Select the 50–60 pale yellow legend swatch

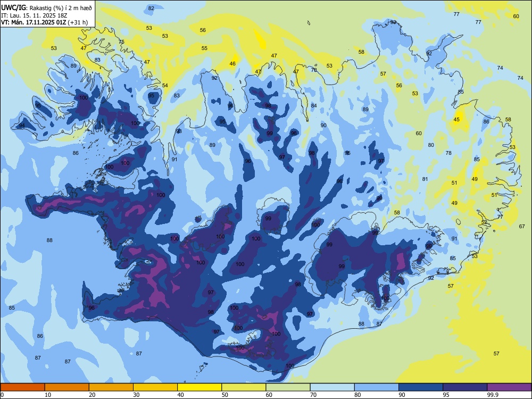click(244, 387)
